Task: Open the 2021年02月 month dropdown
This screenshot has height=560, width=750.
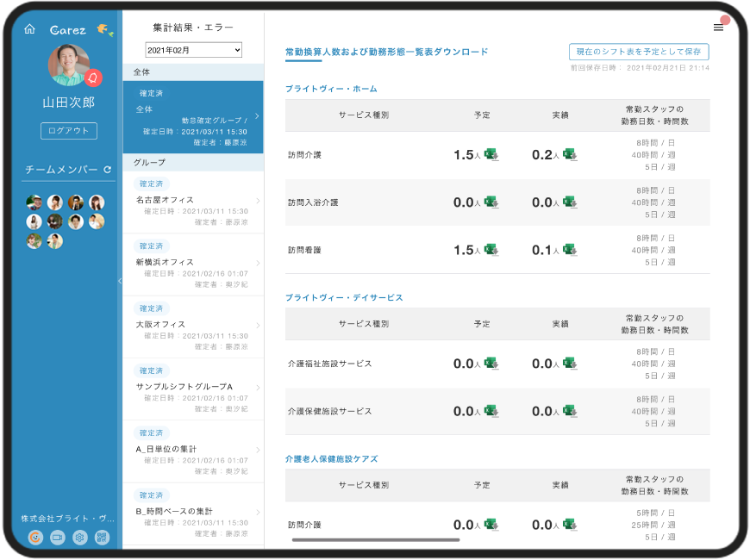Action: click(x=194, y=49)
